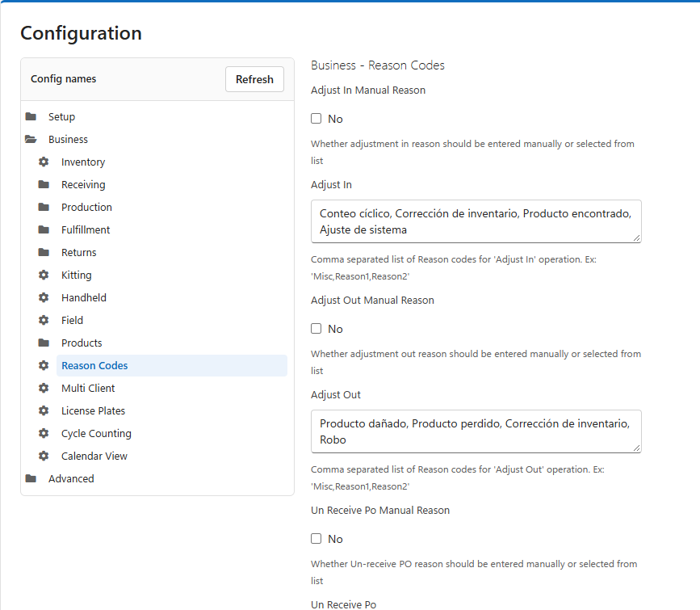This screenshot has width=700, height=610.
Task: Click the folder icon beside Returns
Action: point(44,253)
